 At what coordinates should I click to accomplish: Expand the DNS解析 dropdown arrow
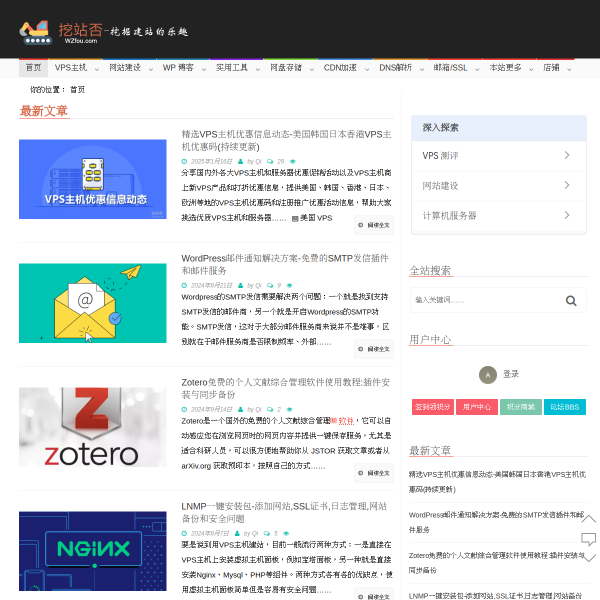(422, 69)
